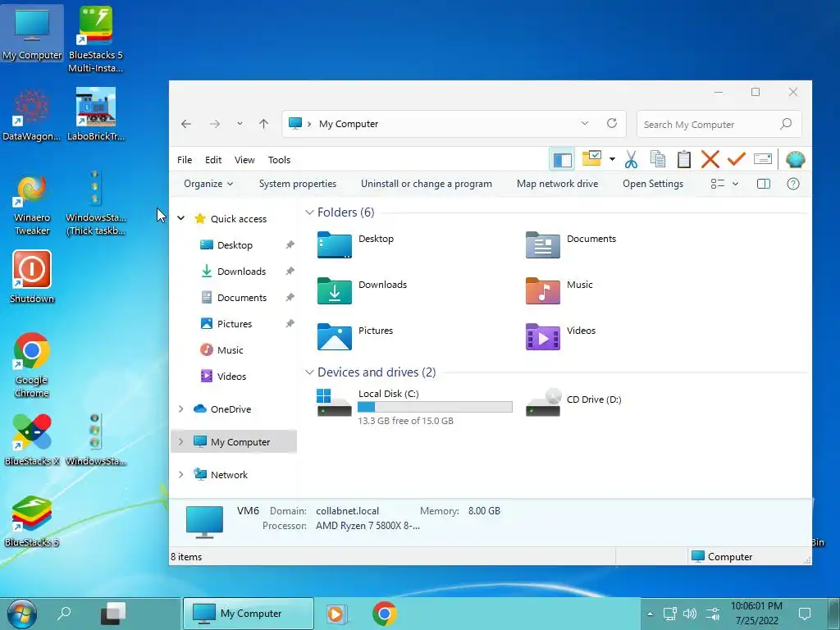Open recent locations dropdown arrow

(240, 124)
